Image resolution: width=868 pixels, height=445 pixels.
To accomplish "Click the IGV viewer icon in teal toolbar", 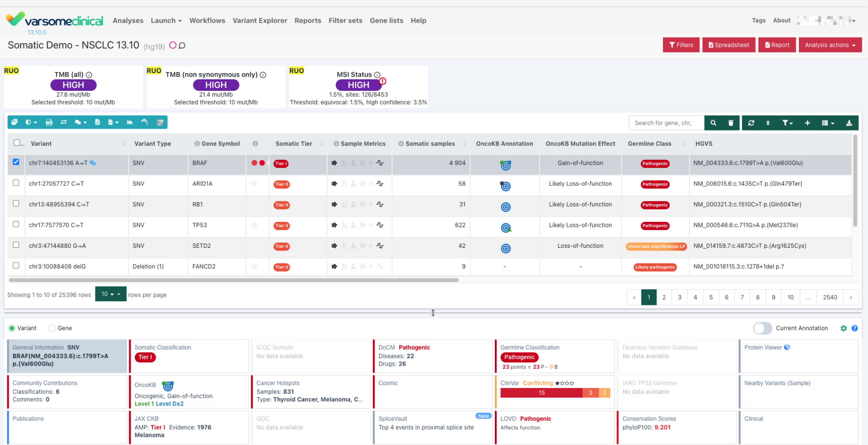I will click(160, 122).
